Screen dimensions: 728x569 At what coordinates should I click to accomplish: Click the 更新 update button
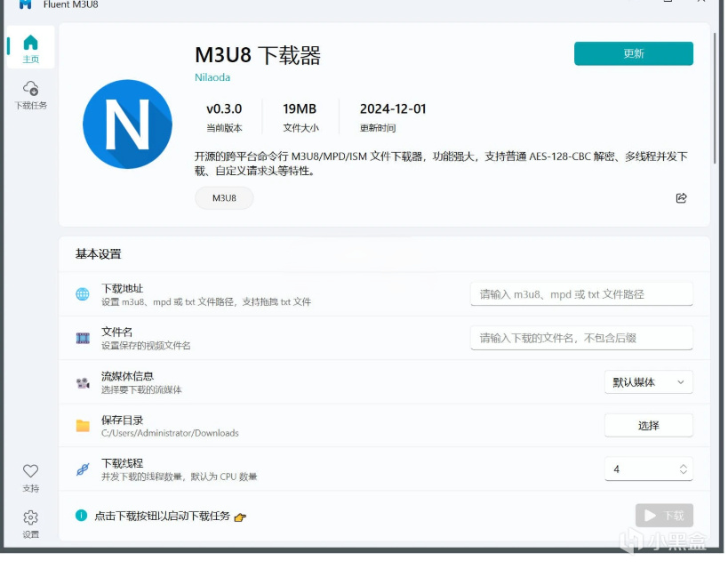tap(633, 53)
